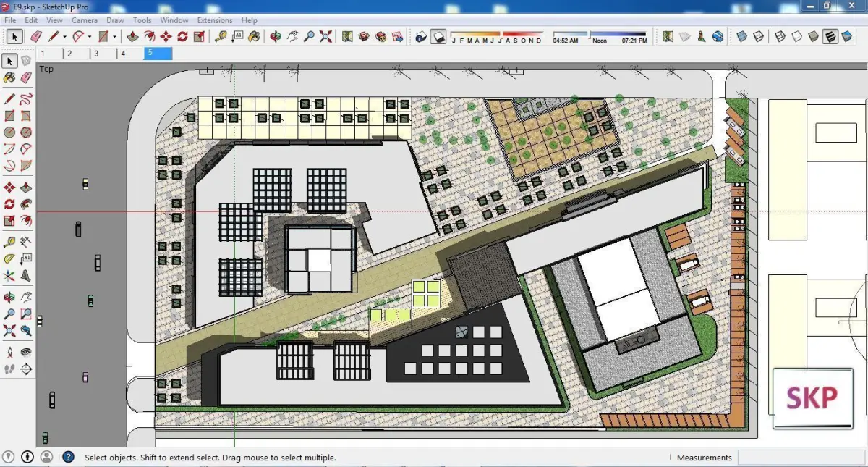
Task: Click Preview in Google Earth globe icon
Action: click(x=718, y=36)
